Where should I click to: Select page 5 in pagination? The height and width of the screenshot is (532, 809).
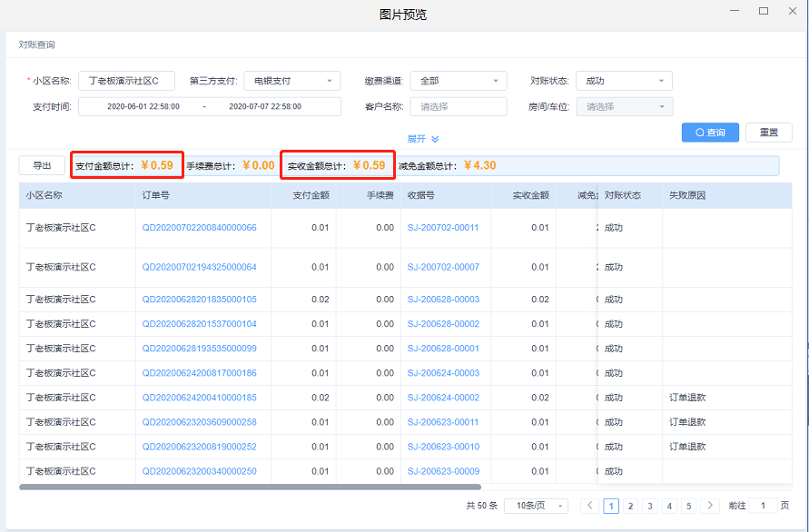689,506
